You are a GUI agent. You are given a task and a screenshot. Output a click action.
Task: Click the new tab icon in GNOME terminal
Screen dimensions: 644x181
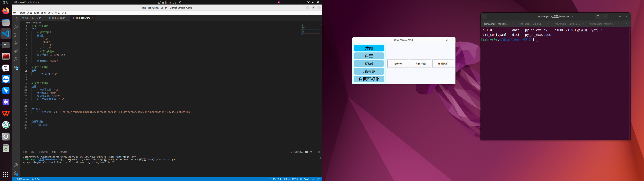(x=485, y=16)
